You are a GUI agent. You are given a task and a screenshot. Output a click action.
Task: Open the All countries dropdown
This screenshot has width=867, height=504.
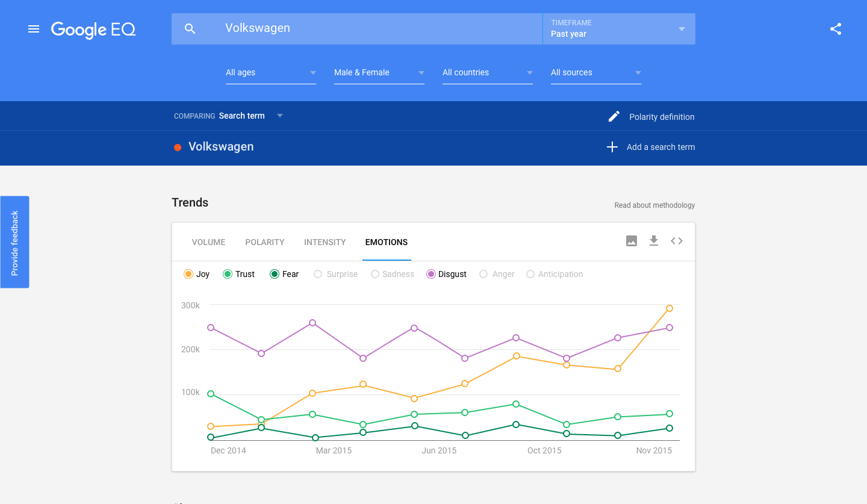488,72
